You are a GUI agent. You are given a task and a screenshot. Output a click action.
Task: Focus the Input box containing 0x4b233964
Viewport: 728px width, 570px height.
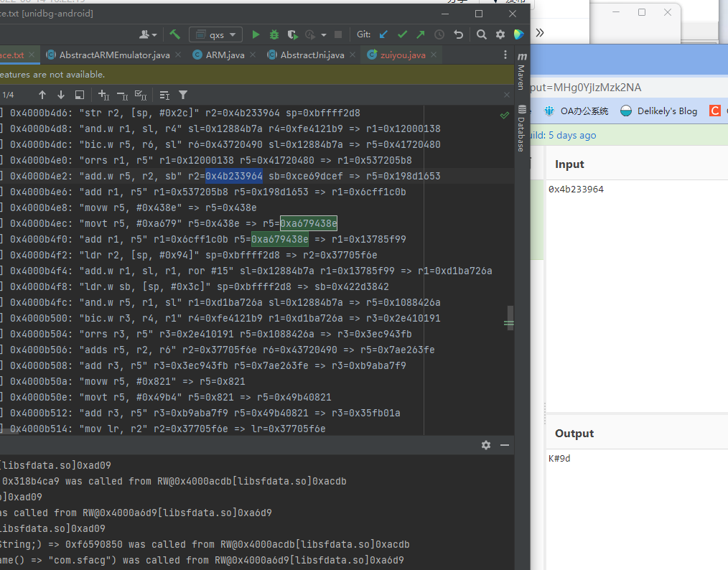[637, 295]
